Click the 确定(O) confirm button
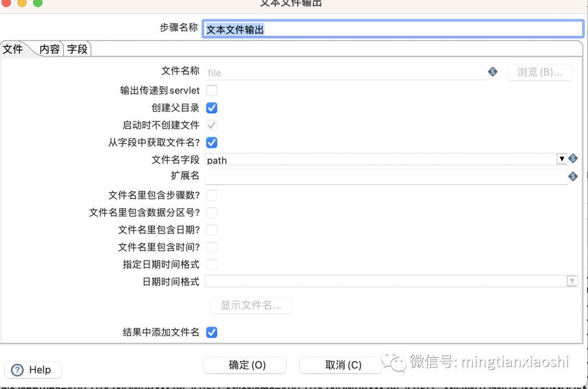Viewport: 588px width, 389px height. click(244, 365)
